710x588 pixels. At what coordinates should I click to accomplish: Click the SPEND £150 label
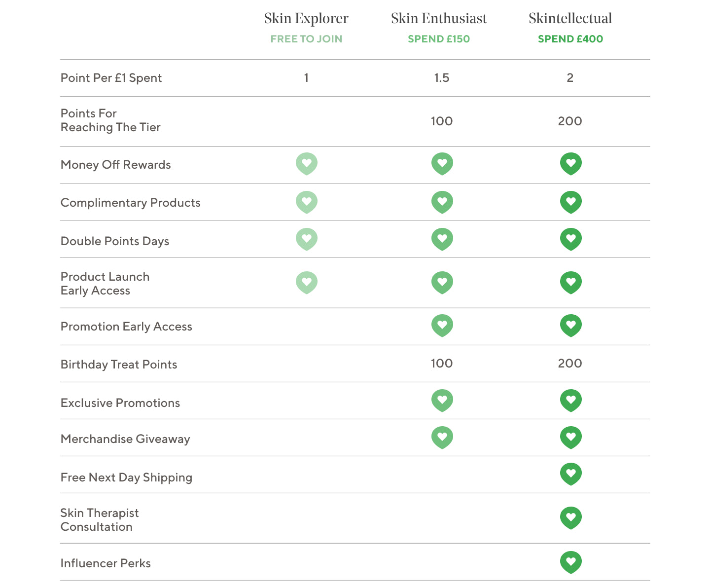click(x=439, y=39)
